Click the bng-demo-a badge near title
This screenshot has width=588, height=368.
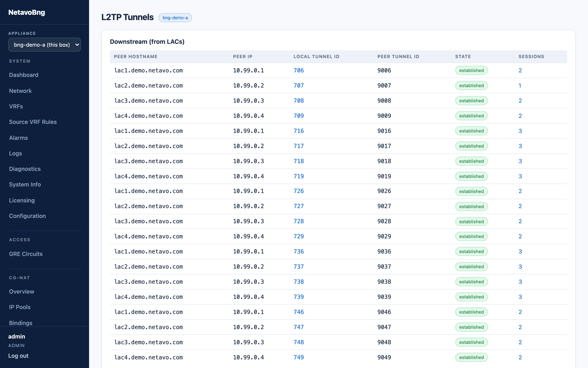175,18
